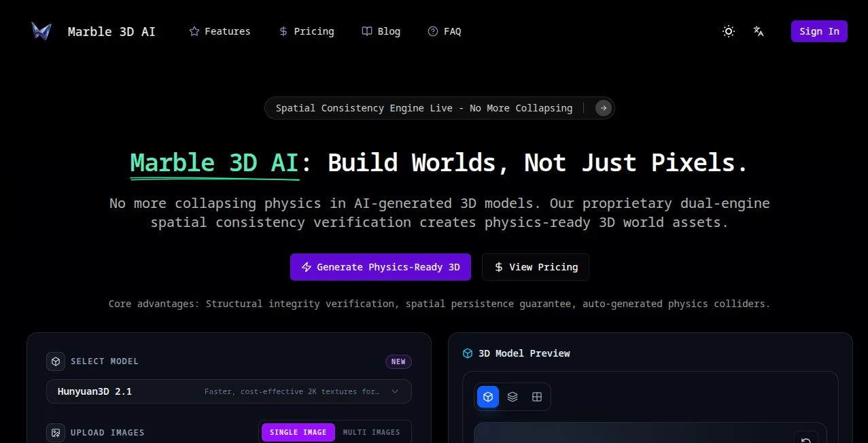Open the language switcher icon
The image size is (868, 443).
[758, 31]
